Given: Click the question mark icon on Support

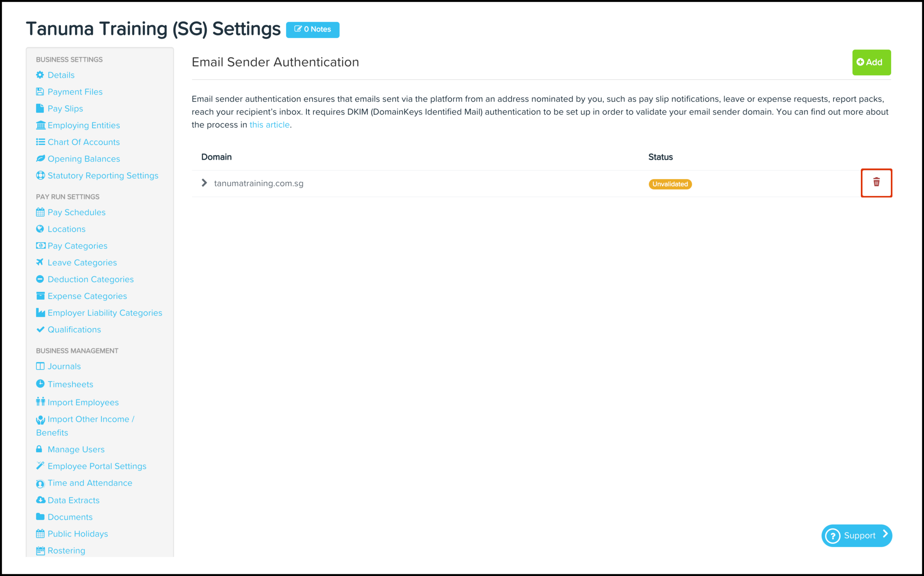Looking at the screenshot, I should click(833, 536).
